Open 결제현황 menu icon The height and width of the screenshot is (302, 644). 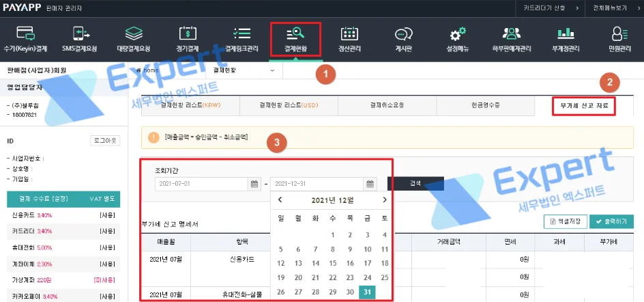coord(295,33)
